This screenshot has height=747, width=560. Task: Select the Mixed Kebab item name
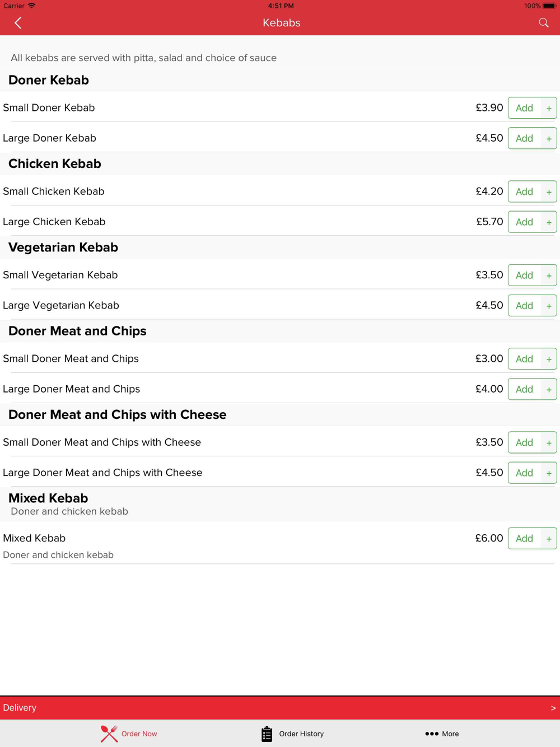point(34,538)
